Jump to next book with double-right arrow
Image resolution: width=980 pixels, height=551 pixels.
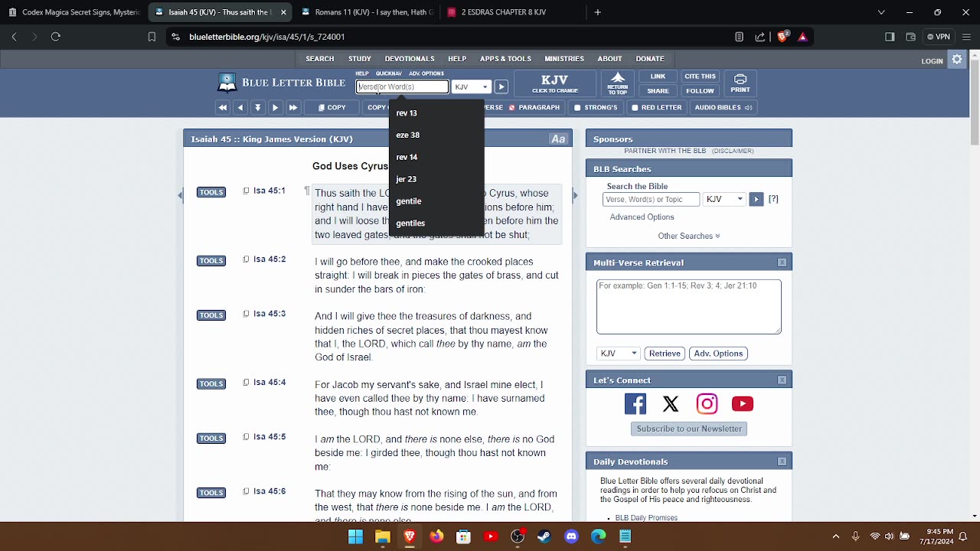(x=293, y=108)
